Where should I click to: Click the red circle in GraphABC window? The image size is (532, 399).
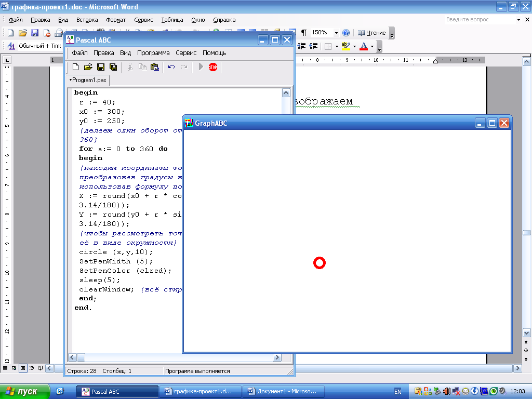point(320,263)
